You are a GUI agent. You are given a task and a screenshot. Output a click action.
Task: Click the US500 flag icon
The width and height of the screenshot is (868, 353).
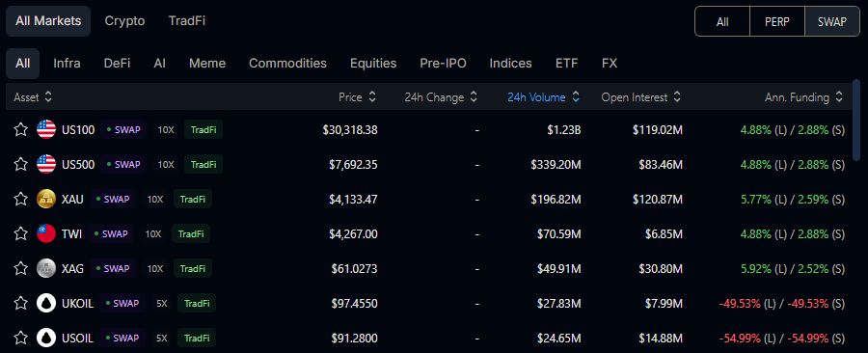46,164
